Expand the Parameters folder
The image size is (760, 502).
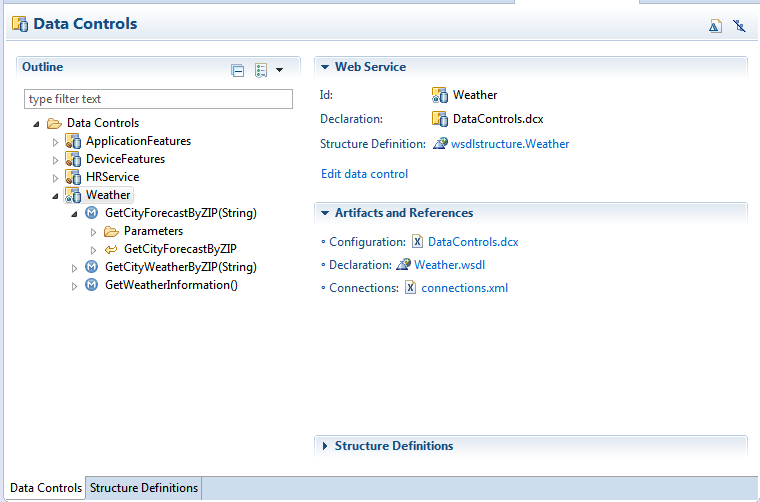pos(94,232)
